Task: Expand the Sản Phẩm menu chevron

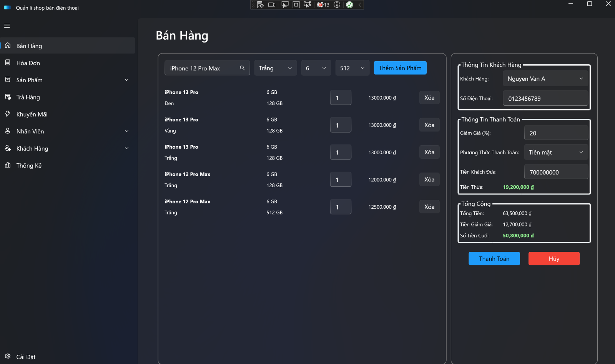Action: pos(126,80)
